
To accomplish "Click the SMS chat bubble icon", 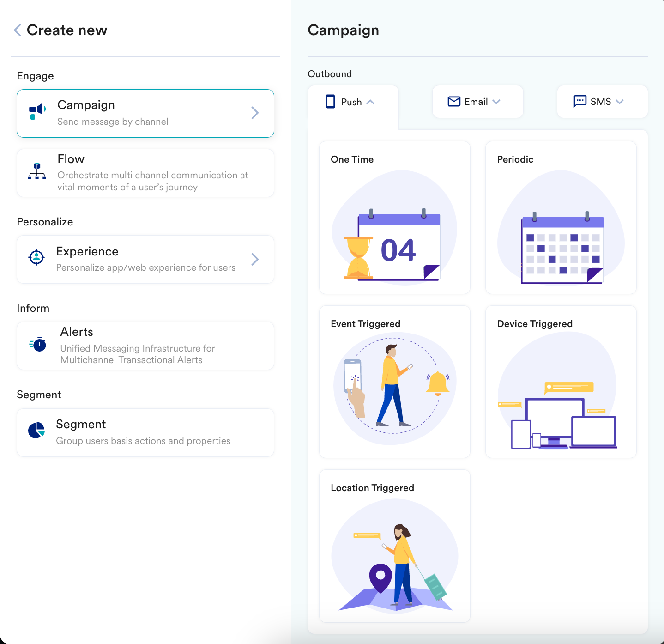I will pyautogui.click(x=579, y=102).
